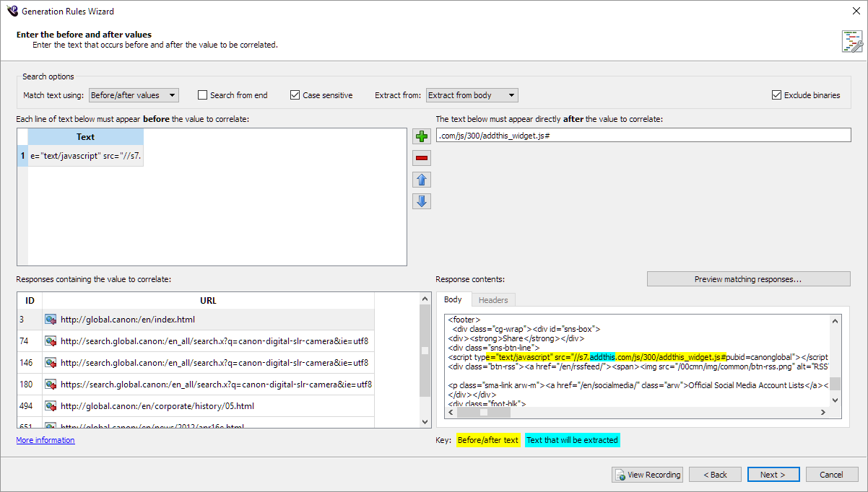
Task: Expand the Extract from dropdown
Action: pos(472,95)
